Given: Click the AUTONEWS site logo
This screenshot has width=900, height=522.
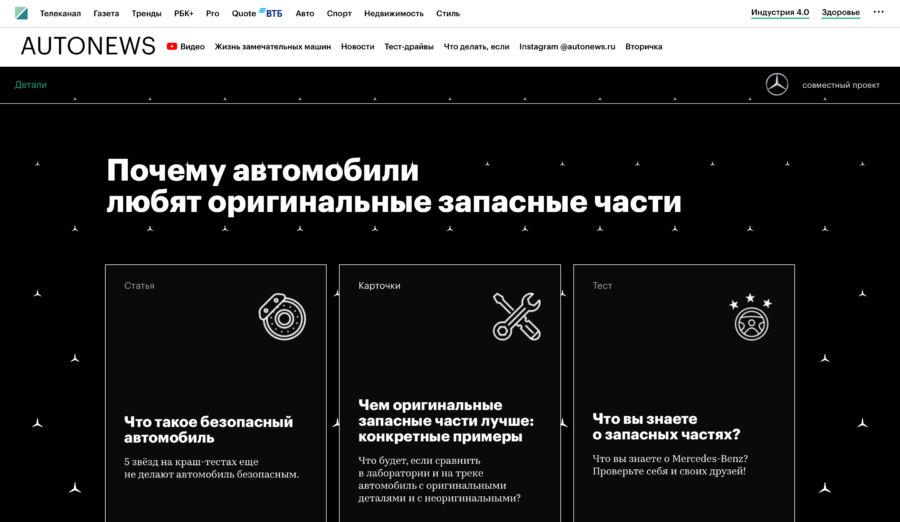Looking at the screenshot, I should (88, 46).
